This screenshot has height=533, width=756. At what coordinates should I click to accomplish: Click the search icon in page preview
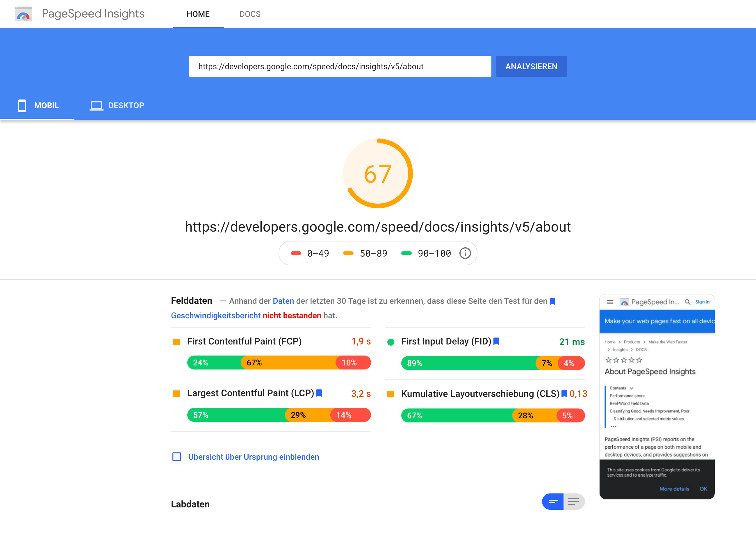pos(687,302)
